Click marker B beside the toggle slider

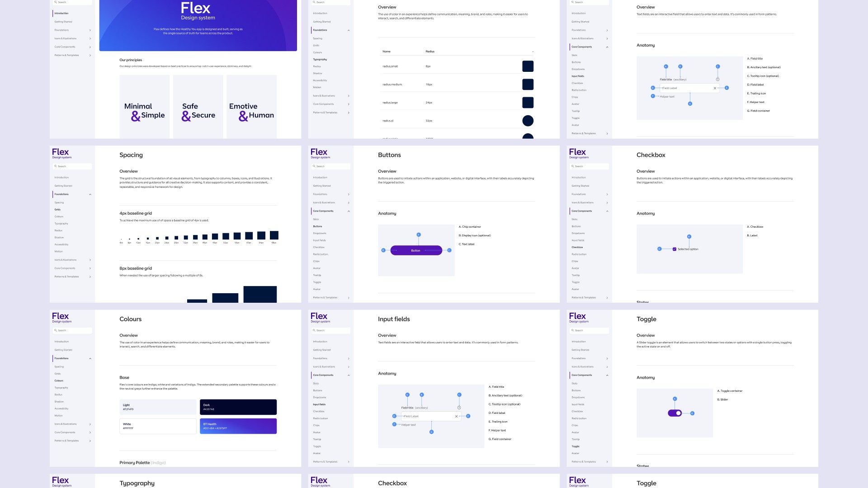(692, 413)
